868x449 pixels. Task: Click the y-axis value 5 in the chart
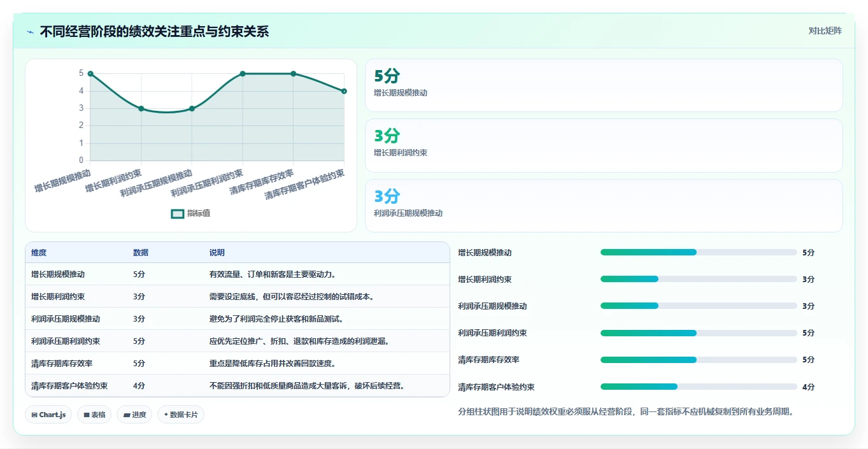click(82, 74)
